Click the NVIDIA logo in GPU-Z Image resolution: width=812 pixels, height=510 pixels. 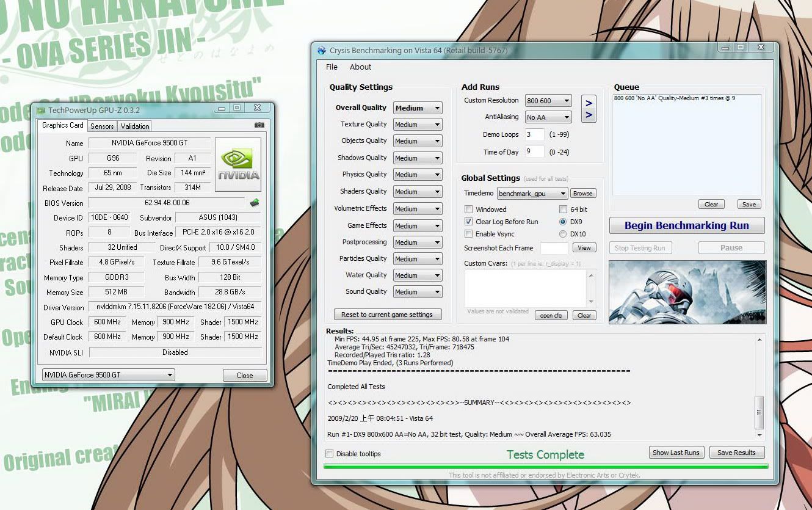[x=238, y=164]
